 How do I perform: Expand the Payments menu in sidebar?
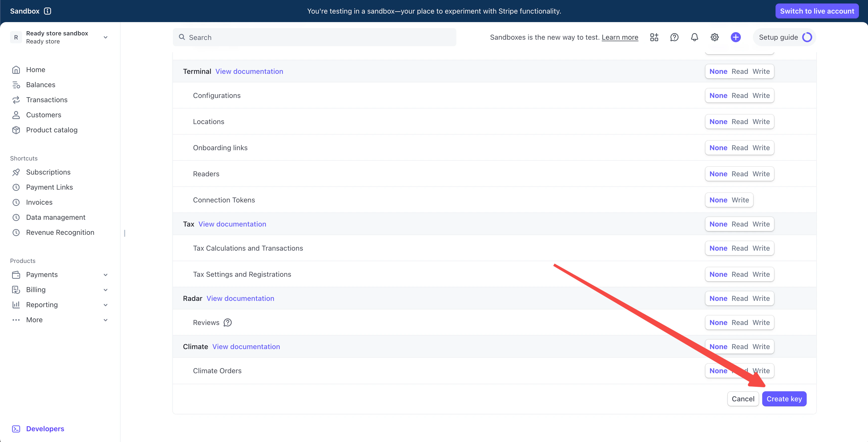tap(106, 275)
